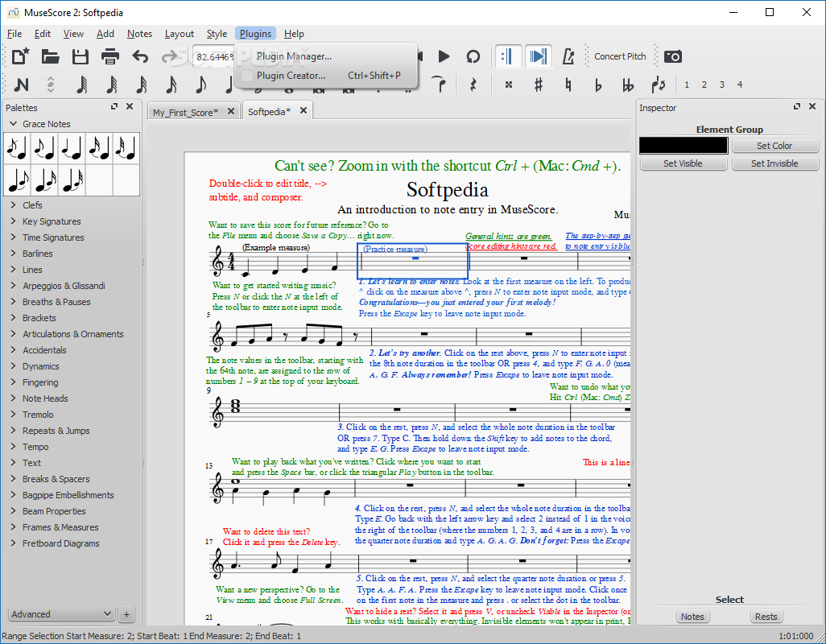Click the Set Color button
Viewport: 826px width, 644px height.
[x=774, y=146]
